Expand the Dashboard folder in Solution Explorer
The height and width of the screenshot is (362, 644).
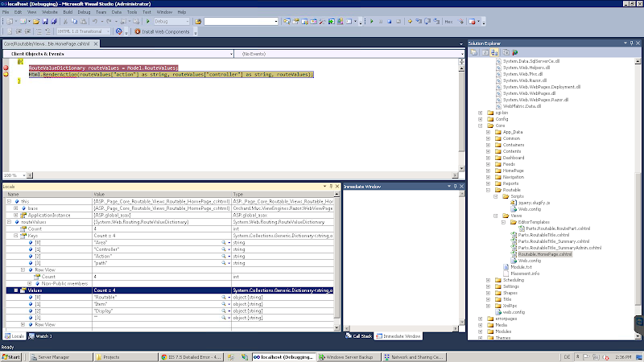pos(488,158)
